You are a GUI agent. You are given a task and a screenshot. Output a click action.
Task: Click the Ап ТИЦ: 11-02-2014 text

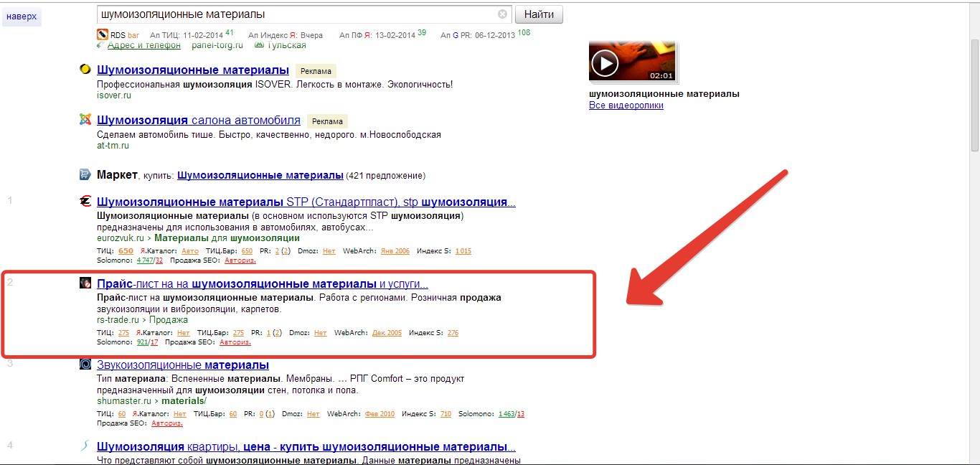click(x=187, y=35)
